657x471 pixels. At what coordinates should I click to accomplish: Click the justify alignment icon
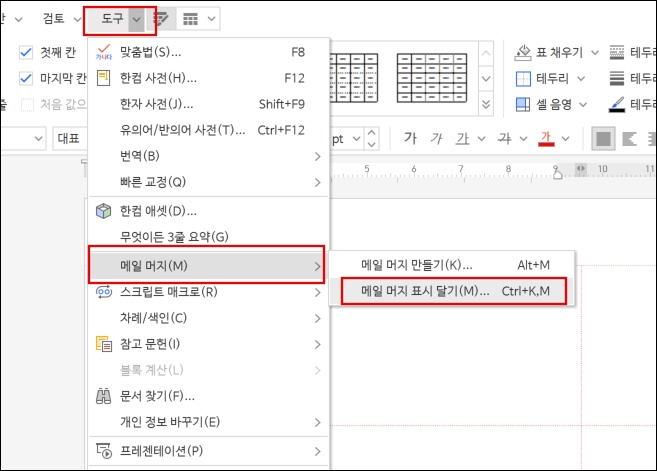coord(603,139)
